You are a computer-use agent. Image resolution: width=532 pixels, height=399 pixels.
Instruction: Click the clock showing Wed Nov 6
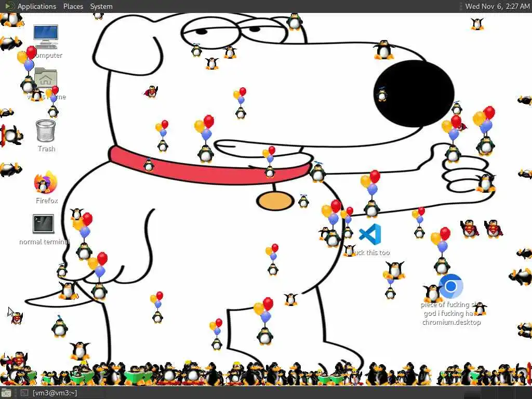(497, 6)
